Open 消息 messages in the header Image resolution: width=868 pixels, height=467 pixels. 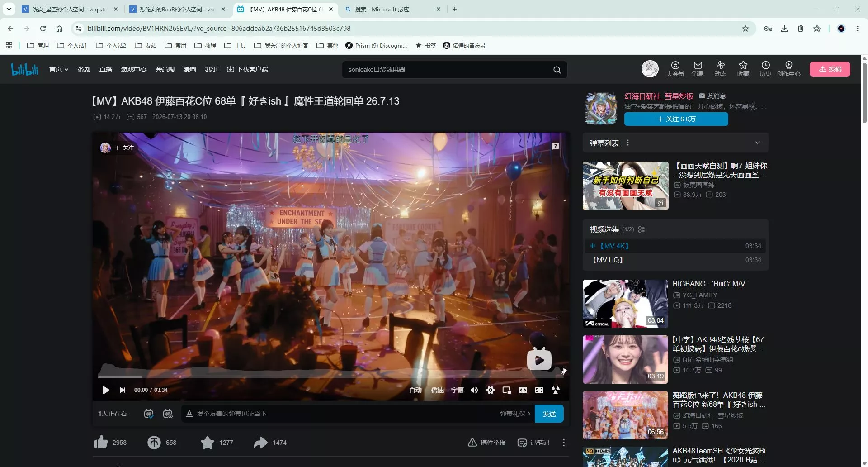[698, 69]
